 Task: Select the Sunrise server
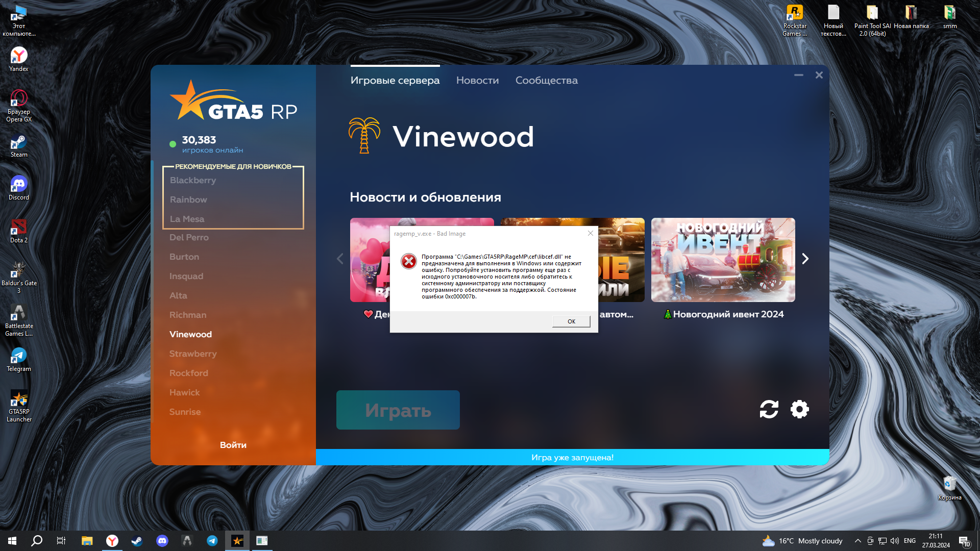pos(185,412)
